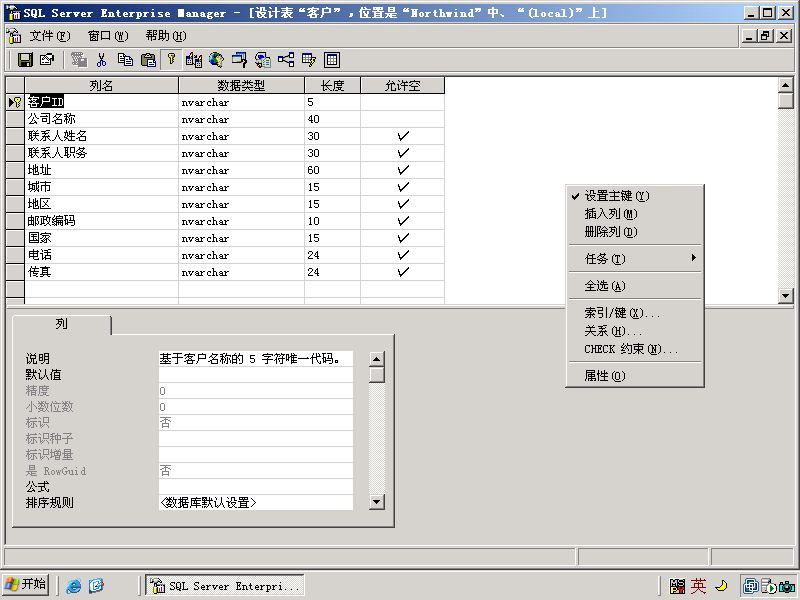Image resolution: width=800 pixels, height=600 pixels.
Task: Toggle allow null for 传真 row
Action: pyautogui.click(x=403, y=272)
